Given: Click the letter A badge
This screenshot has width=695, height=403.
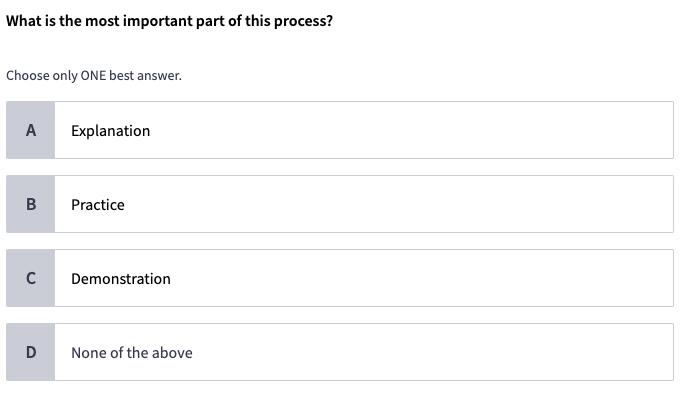Looking at the screenshot, I should (x=31, y=130).
